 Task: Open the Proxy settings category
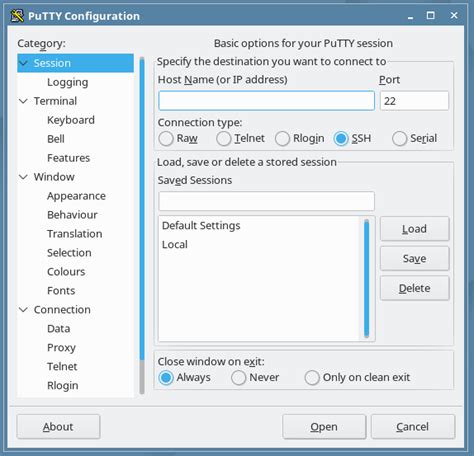tap(61, 348)
